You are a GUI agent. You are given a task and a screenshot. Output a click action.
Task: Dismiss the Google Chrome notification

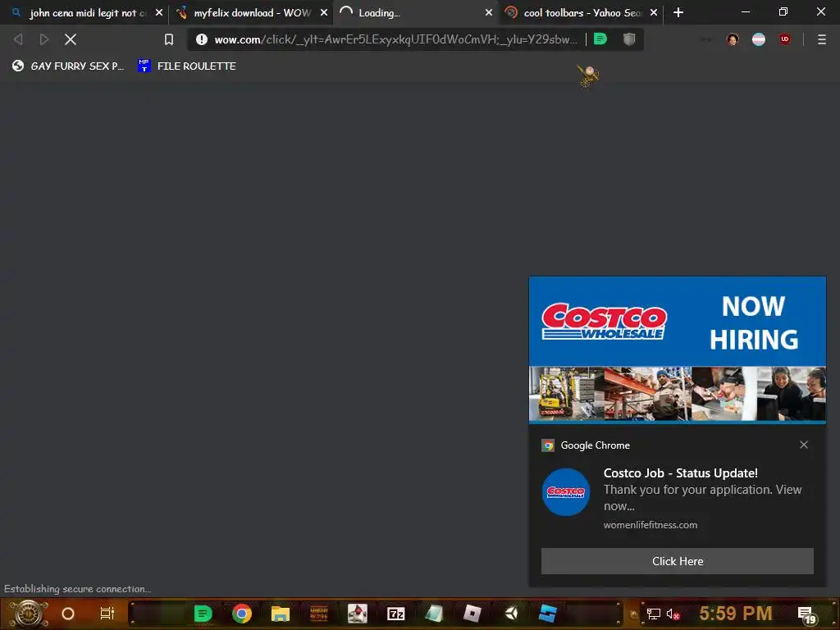pos(804,445)
